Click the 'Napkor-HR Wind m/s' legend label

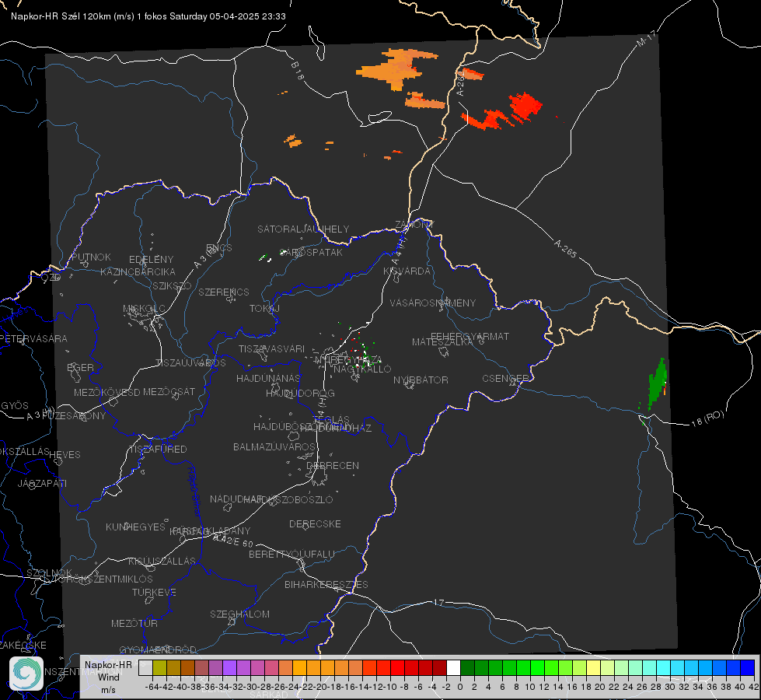coord(108,677)
